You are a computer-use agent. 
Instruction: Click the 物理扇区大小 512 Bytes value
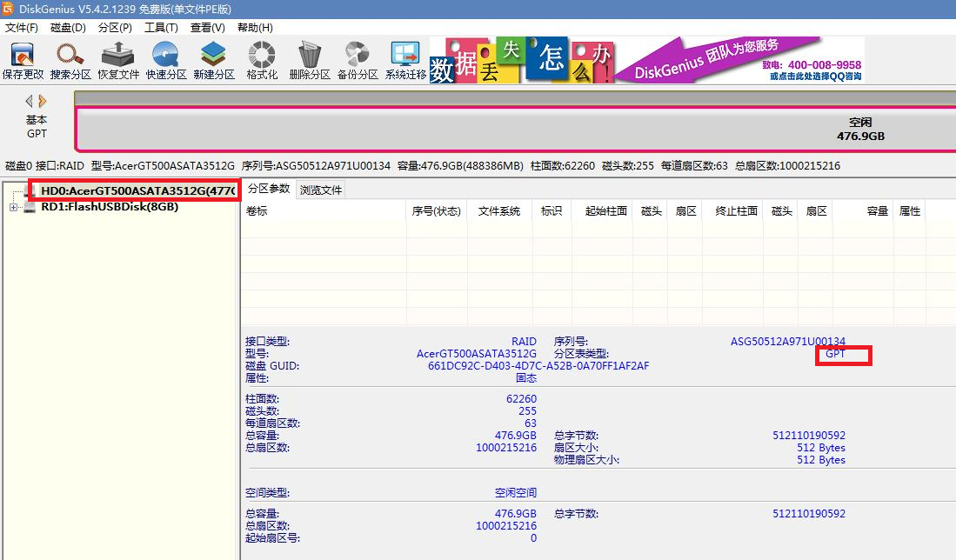(x=820, y=459)
